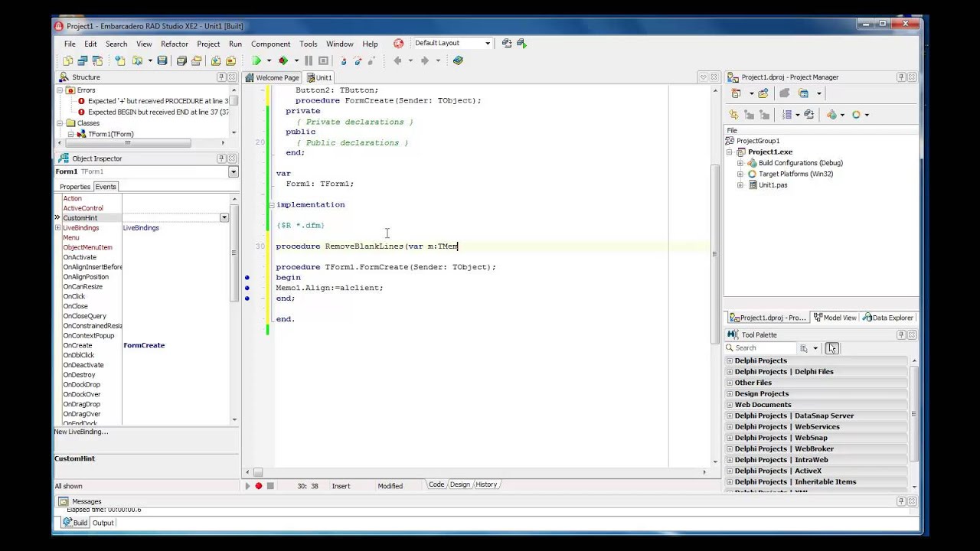Click the Program Reset stop icon in the toolbar
Screen dimensions: 980x551
pos(323,60)
